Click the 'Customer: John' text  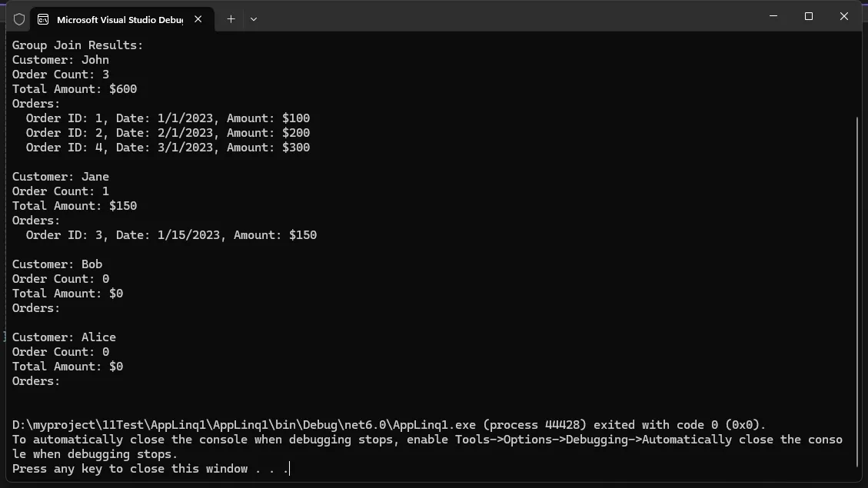coord(61,60)
